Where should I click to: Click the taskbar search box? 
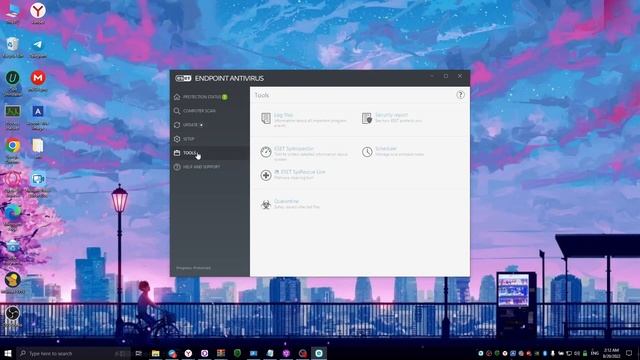click(73, 353)
